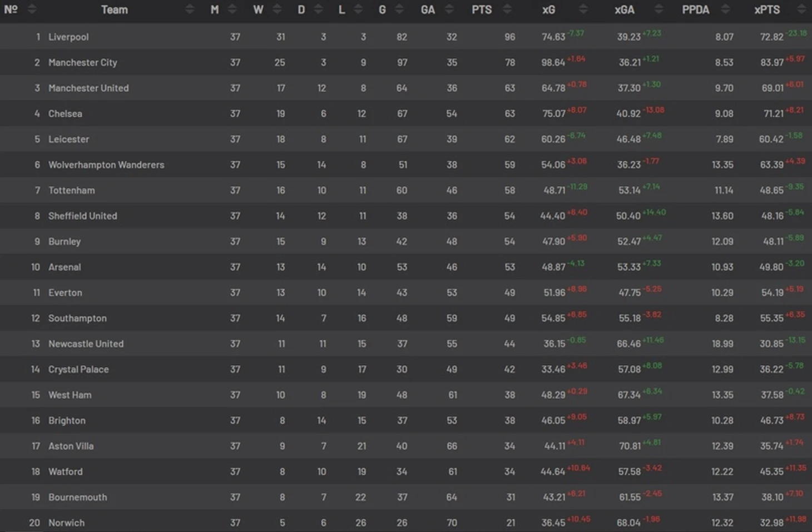The height and width of the screenshot is (532, 812).
Task: Sort by xG using its column arrows
Action: (583, 9)
